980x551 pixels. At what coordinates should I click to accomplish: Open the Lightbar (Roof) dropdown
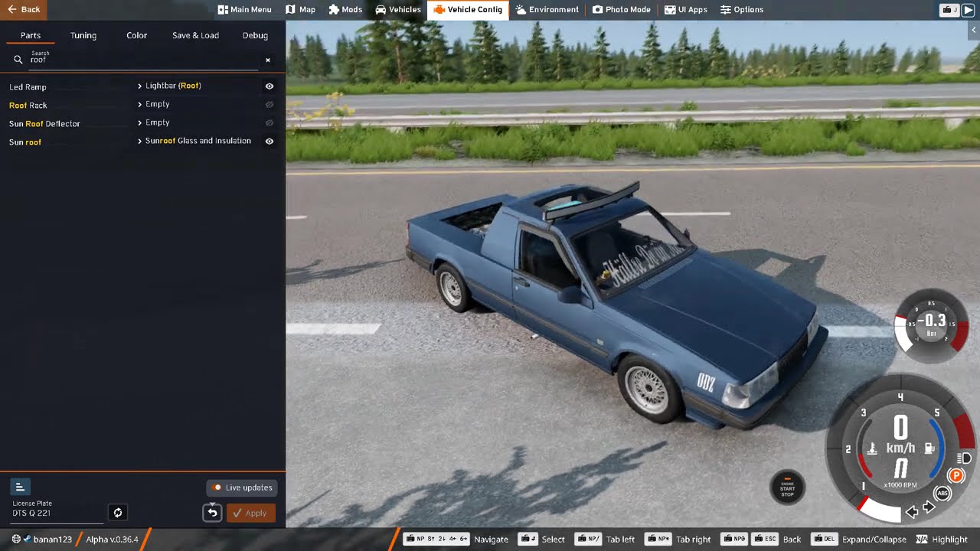pos(197,86)
